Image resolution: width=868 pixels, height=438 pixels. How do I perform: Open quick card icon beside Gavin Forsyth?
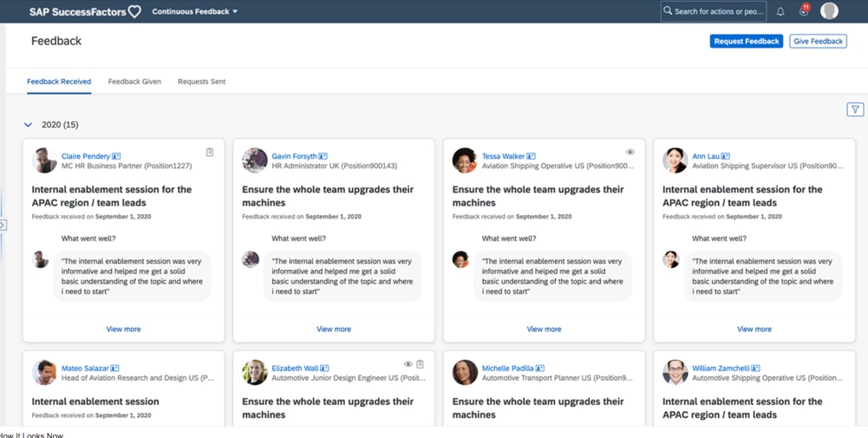click(x=323, y=157)
